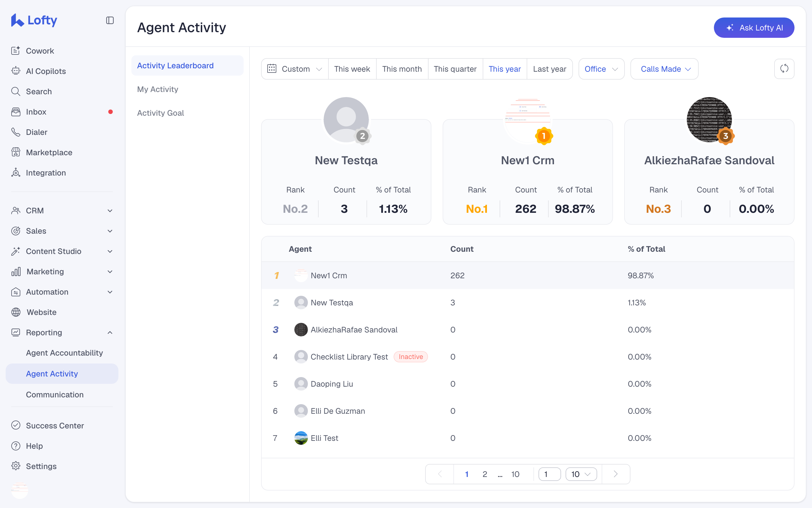Click AlkiezhaRafae Sandoval's large avatar
This screenshot has width=812, height=508.
coord(709,120)
